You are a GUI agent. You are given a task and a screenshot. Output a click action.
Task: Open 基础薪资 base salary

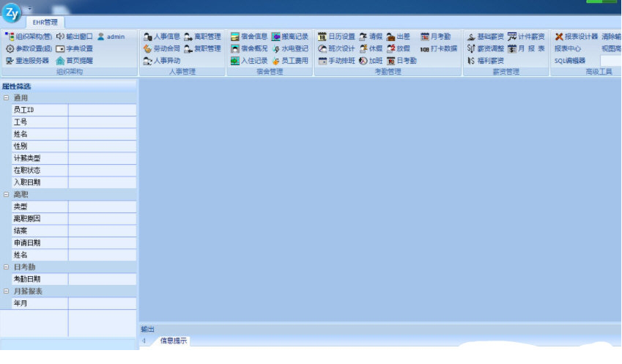485,36
